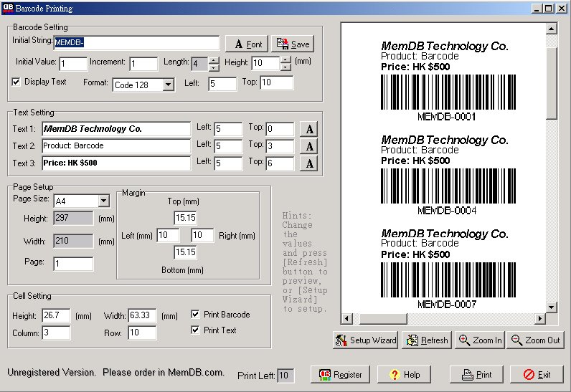Click the MEMDB-0004 barcode in preview
The width and height of the screenshot is (571, 392).
(448, 186)
